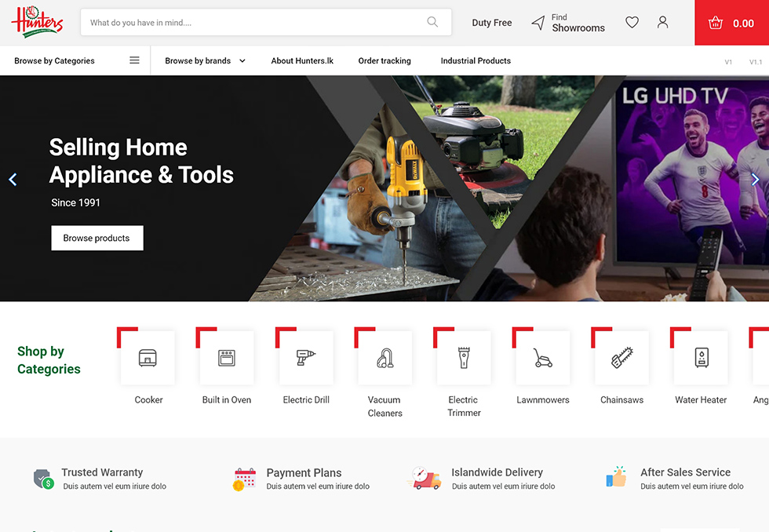Click the Water Heater category label
Image resolution: width=769 pixels, height=532 pixels.
tap(701, 399)
